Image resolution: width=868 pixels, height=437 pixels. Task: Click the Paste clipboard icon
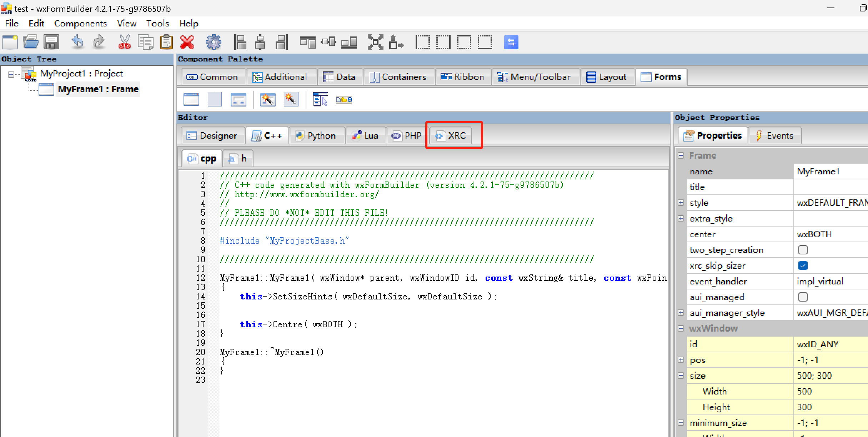(x=166, y=42)
